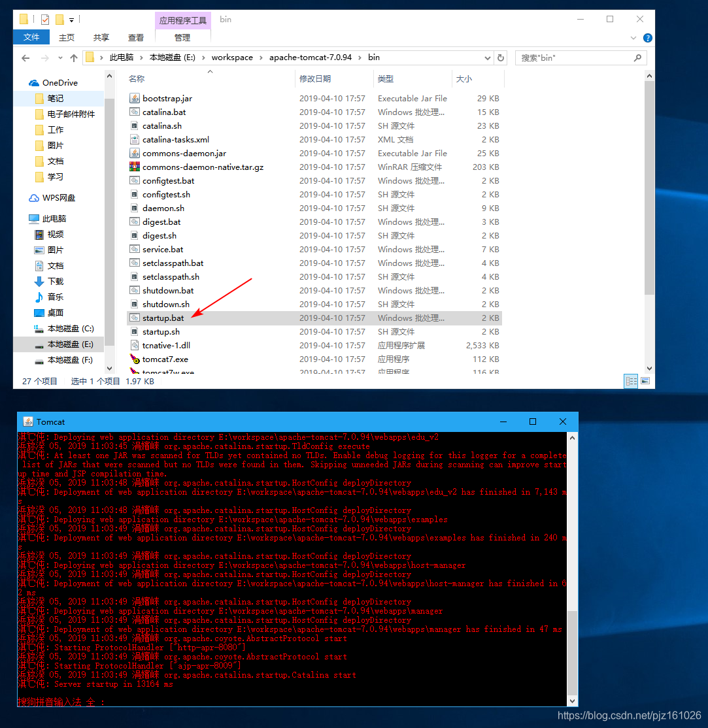This screenshot has width=708, height=728.
Task: Expand the chevron after 本地磁盘 (E:) in breadcrumb
Action: pyautogui.click(x=203, y=58)
